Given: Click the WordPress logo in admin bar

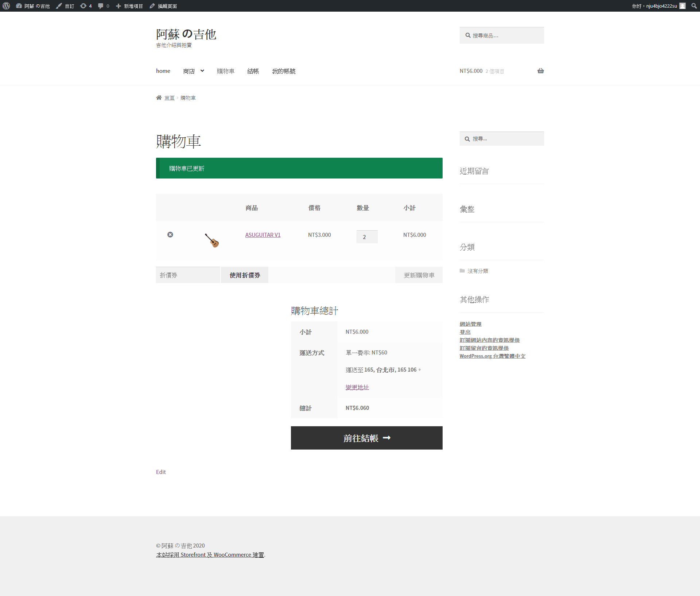Looking at the screenshot, I should tap(6, 6).
